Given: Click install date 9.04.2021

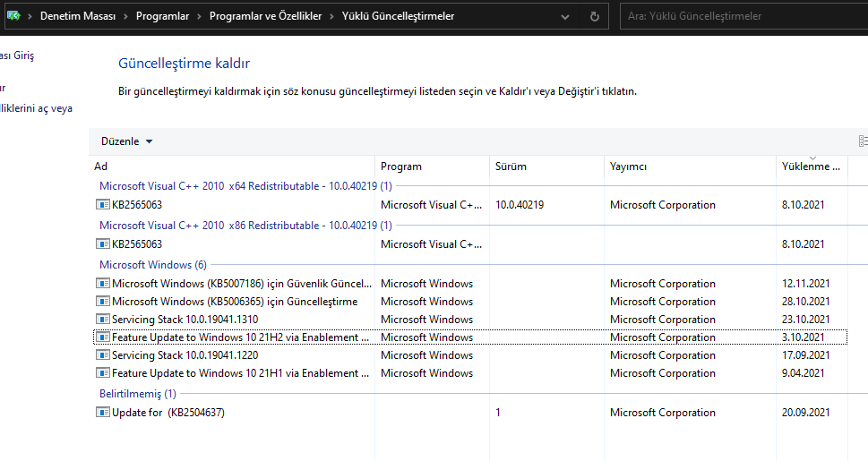Looking at the screenshot, I should [x=804, y=373].
